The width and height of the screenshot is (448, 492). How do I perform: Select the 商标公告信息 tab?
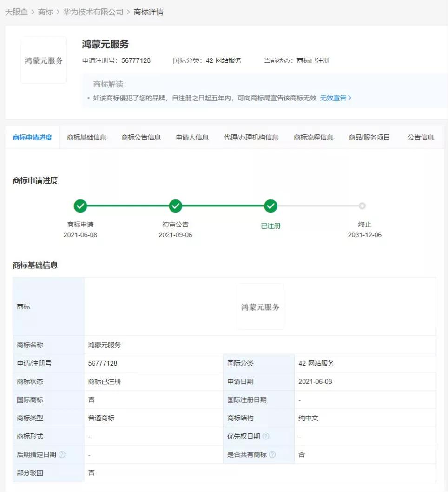pyautogui.click(x=141, y=137)
